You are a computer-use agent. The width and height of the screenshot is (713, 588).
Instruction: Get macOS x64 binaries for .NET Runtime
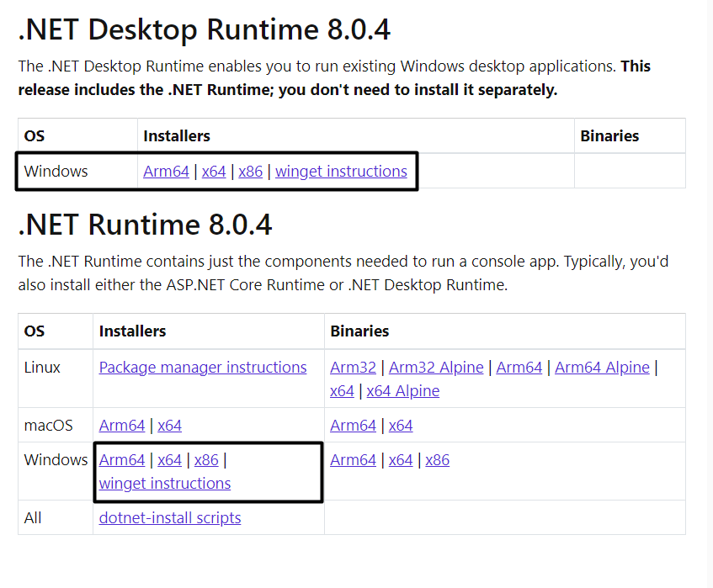401,426
